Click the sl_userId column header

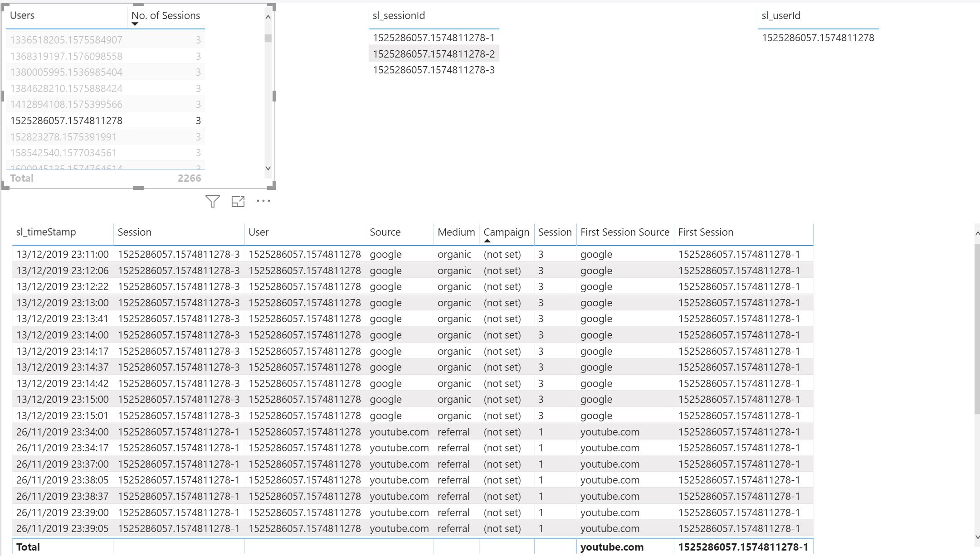[x=781, y=15]
